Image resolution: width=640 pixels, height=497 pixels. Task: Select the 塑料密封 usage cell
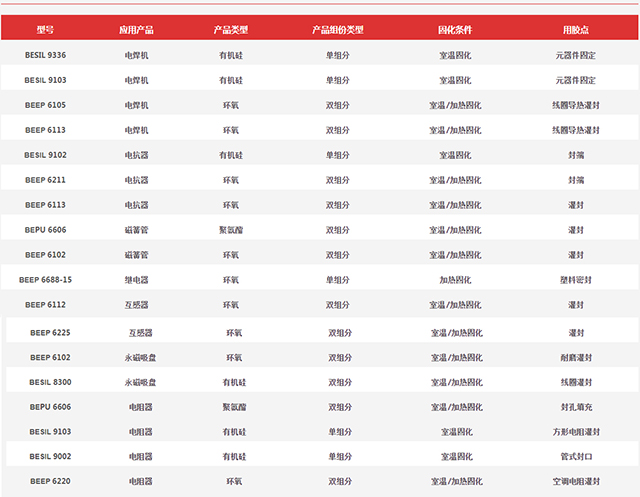click(576, 280)
